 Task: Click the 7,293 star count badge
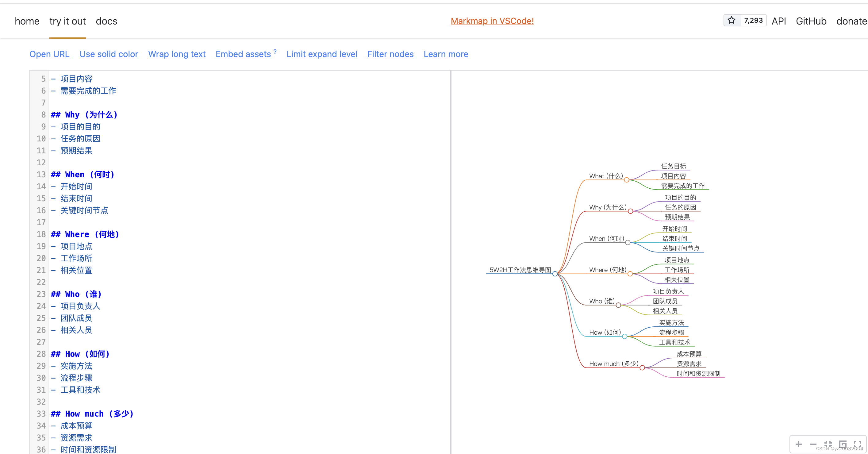point(753,21)
